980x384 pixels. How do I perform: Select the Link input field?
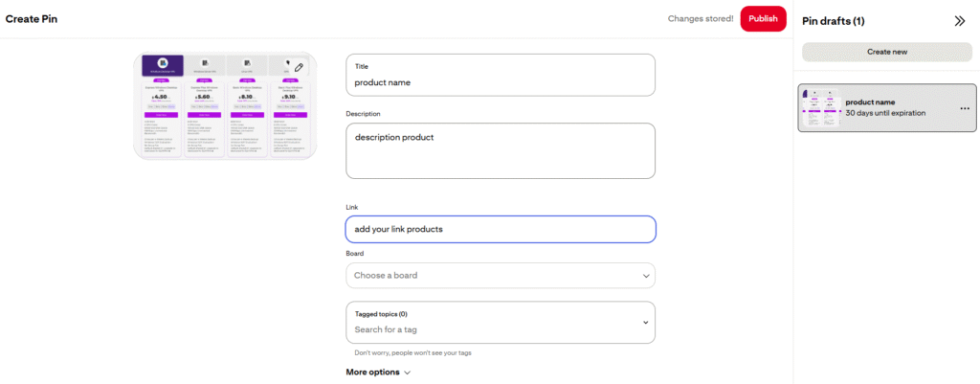click(500, 229)
